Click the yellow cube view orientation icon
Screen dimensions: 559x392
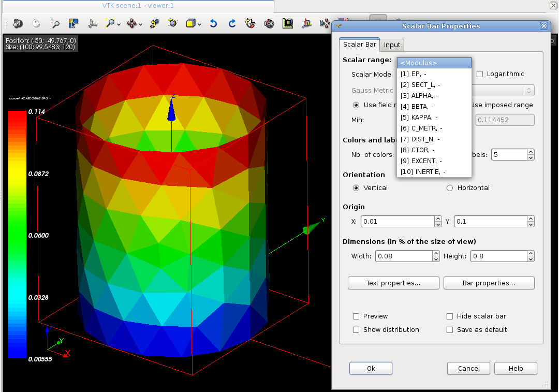(190, 23)
